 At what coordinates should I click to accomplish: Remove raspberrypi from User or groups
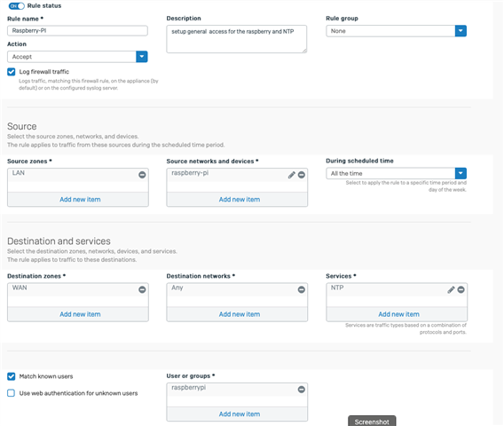pyautogui.click(x=301, y=390)
